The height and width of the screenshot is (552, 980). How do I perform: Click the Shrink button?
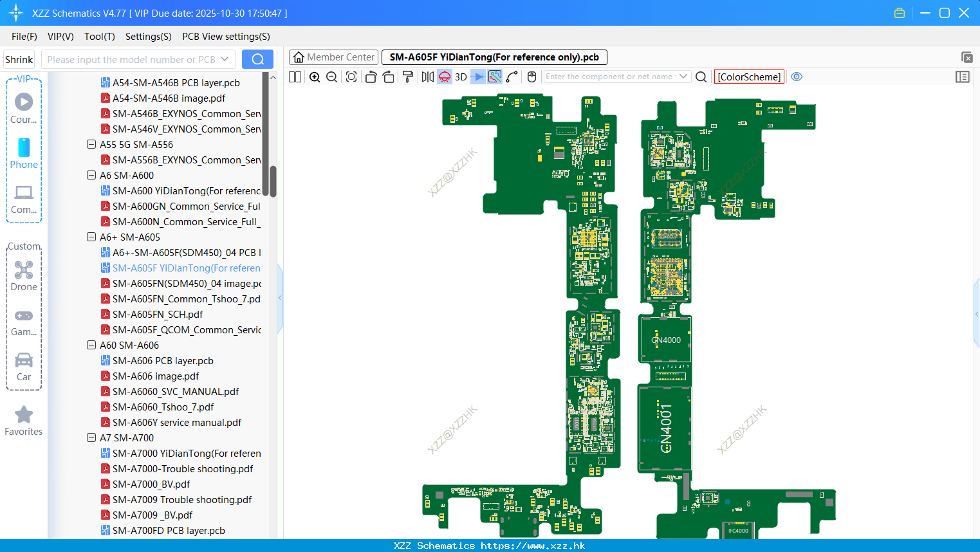click(x=19, y=59)
